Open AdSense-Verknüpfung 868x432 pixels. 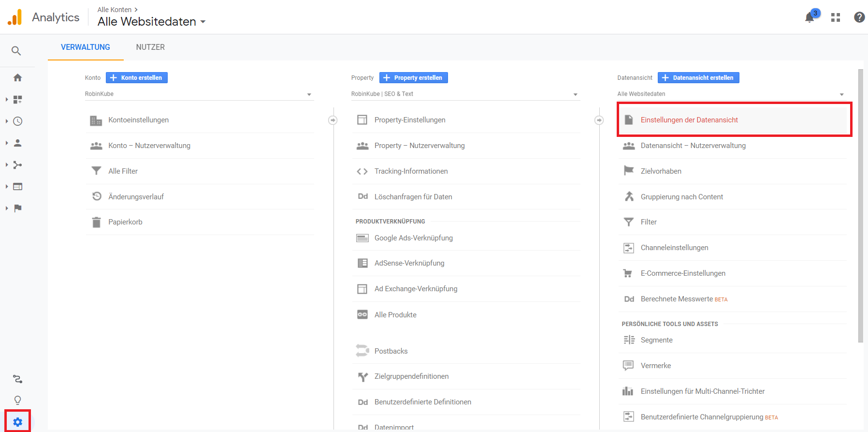tap(466, 263)
